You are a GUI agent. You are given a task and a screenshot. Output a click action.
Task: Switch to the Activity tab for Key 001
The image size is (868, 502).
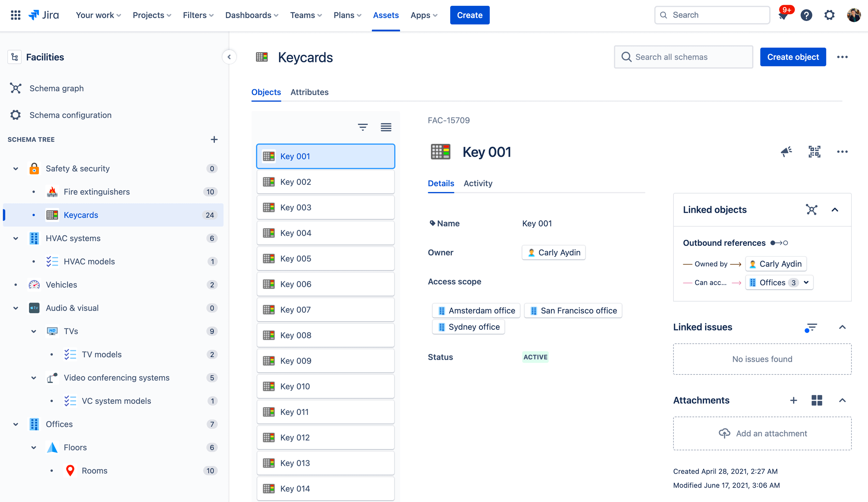point(478,183)
